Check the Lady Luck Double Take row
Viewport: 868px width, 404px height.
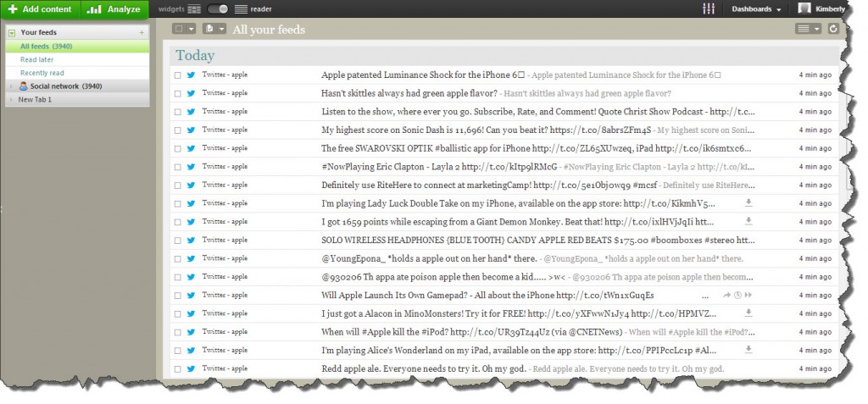coord(178,203)
